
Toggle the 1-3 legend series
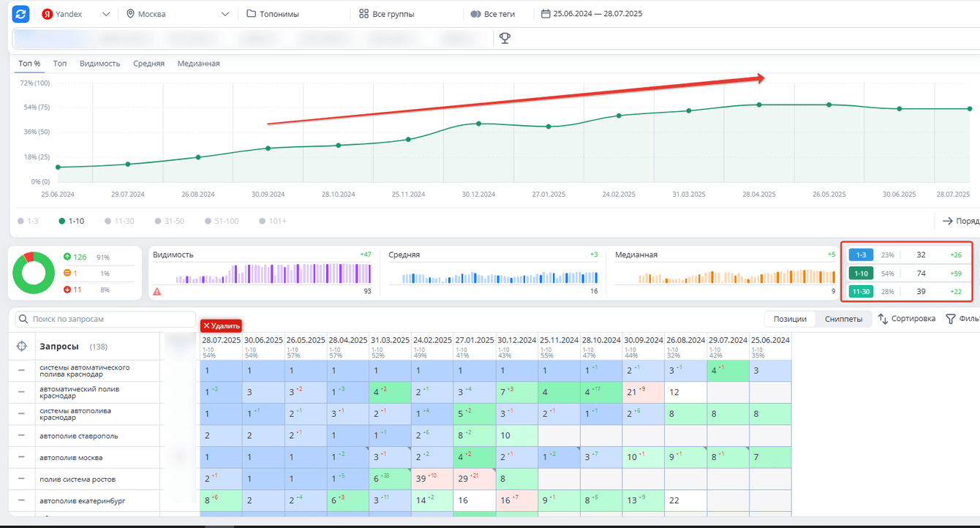coord(28,221)
